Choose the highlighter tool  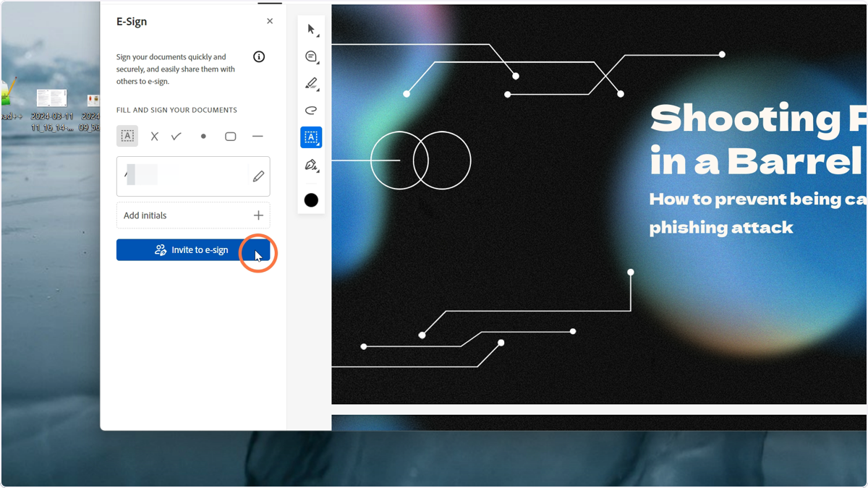[311, 83]
